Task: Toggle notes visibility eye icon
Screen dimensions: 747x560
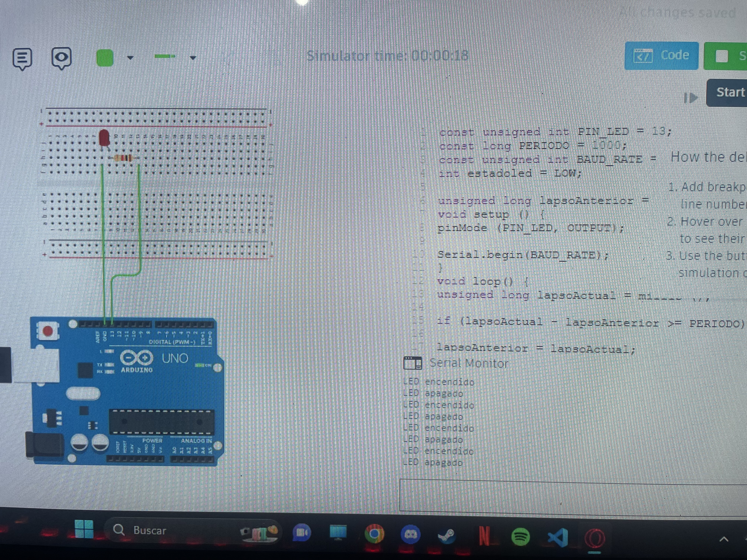Action: (62, 57)
